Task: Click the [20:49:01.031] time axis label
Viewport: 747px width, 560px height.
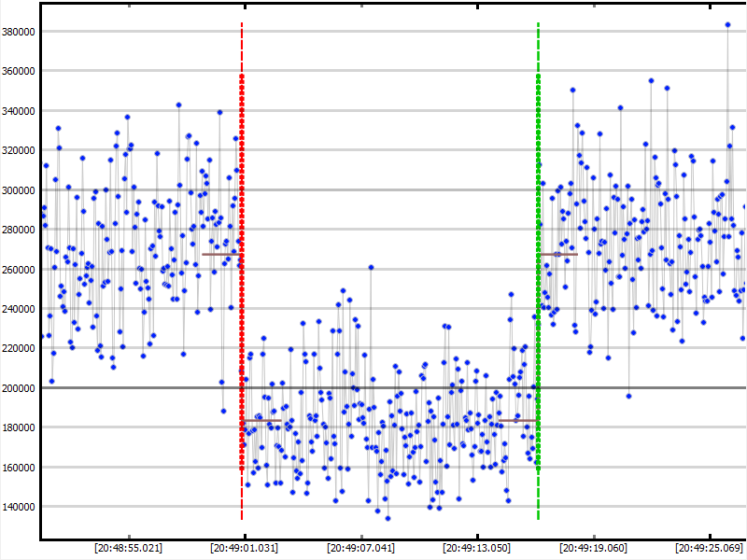Action: [244, 548]
